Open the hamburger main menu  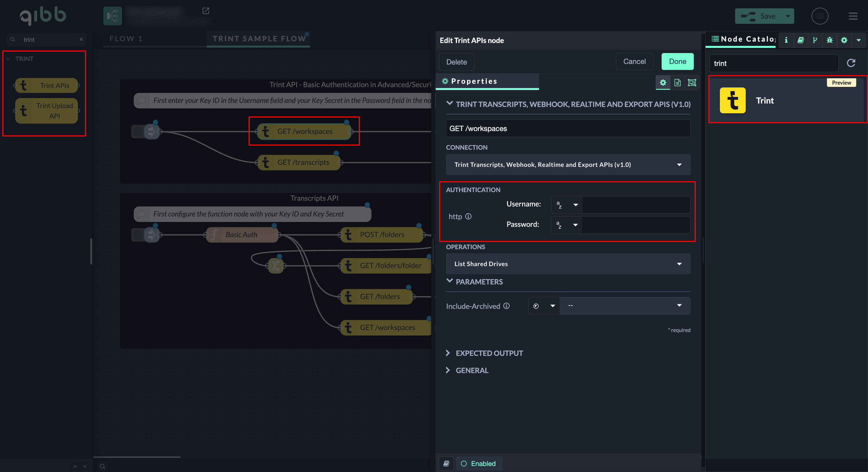click(x=853, y=16)
